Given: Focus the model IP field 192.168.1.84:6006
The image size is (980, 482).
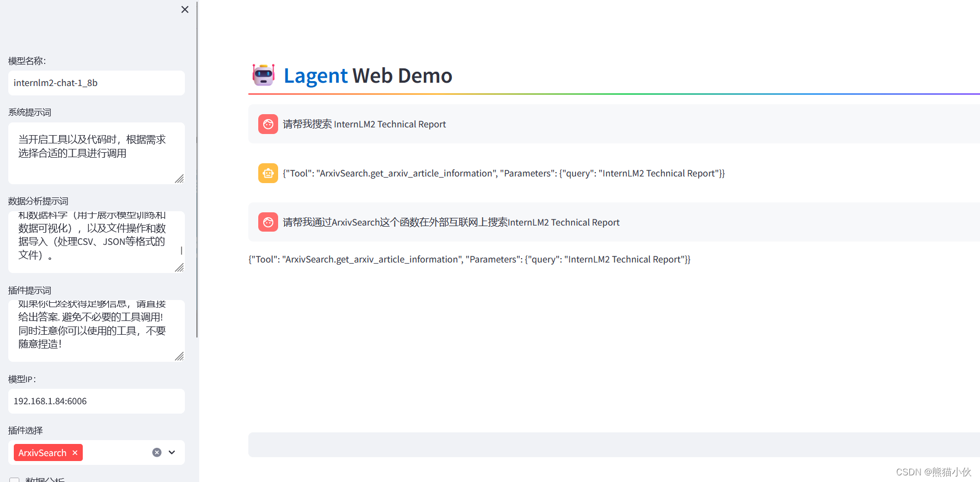Looking at the screenshot, I should 97,401.
